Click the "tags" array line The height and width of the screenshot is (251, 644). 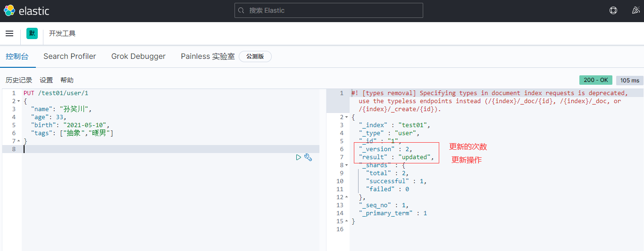coord(72,133)
